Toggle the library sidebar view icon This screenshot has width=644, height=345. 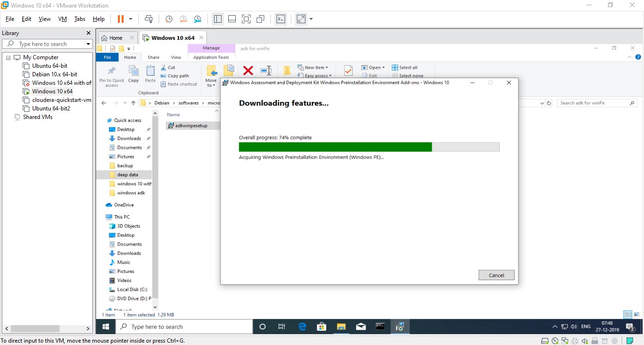(x=218, y=19)
